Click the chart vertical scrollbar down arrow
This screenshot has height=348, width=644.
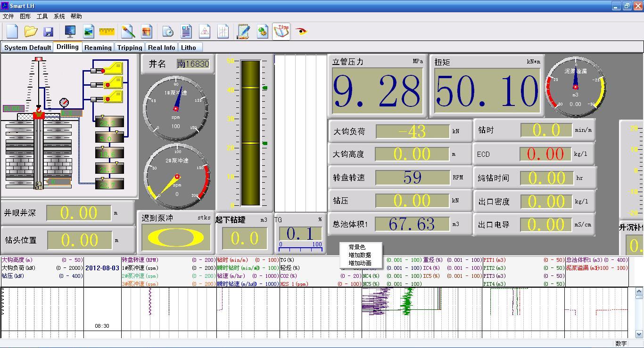point(639,334)
